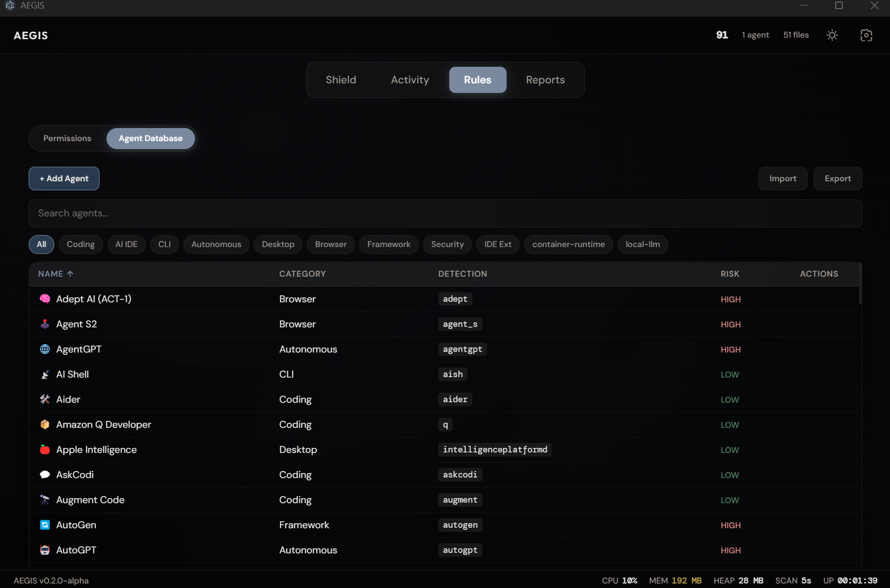Select the Amazon Q Developer row name

tap(104, 424)
